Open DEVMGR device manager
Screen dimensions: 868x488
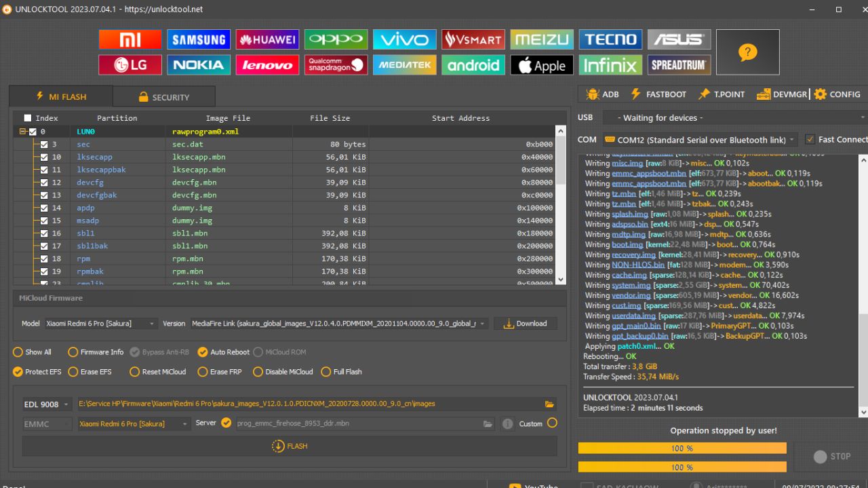(x=782, y=94)
